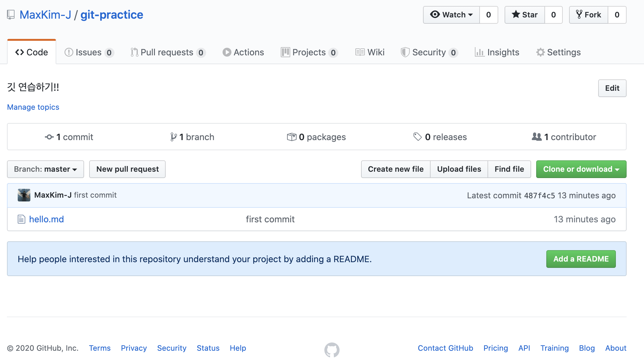The width and height of the screenshot is (644, 364).
Task: Click the tag icon beside 0 releases
Action: [417, 137]
